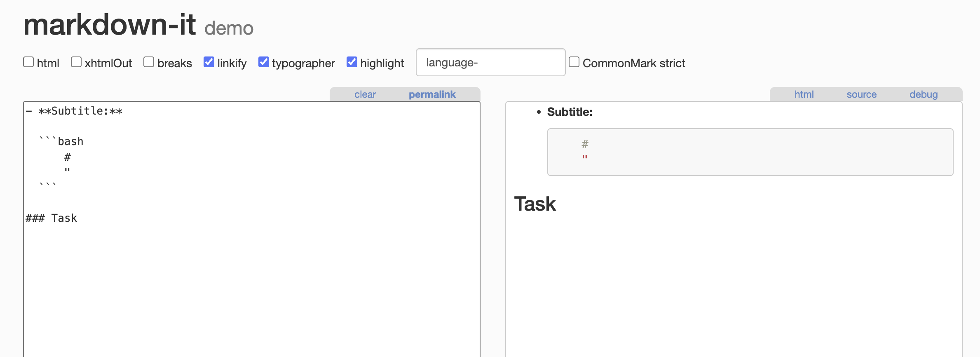Uncheck the typographer option

[x=264, y=62]
